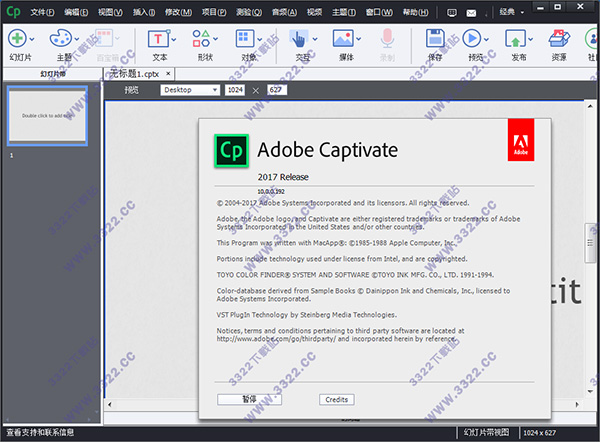The height and width of the screenshot is (442, 600).
Task: Click the Adobe red logo in About dialog
Action: tap(521, 140)
